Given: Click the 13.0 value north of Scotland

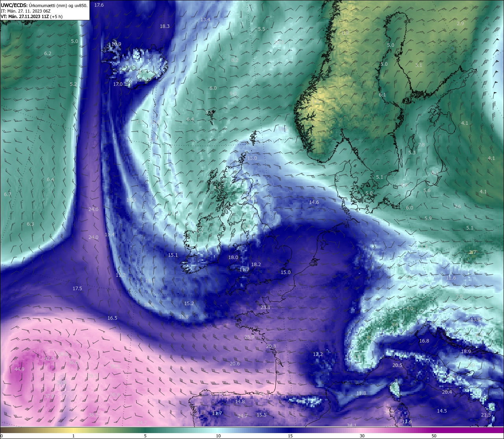Looking at the screenshot, I should click(x=252, y=158).
